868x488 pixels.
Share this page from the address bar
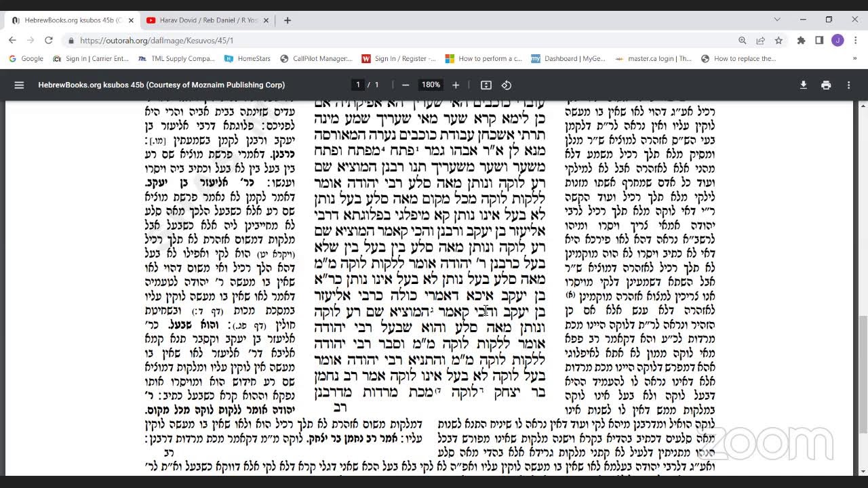pyautogui.click(x=761, y=41)
